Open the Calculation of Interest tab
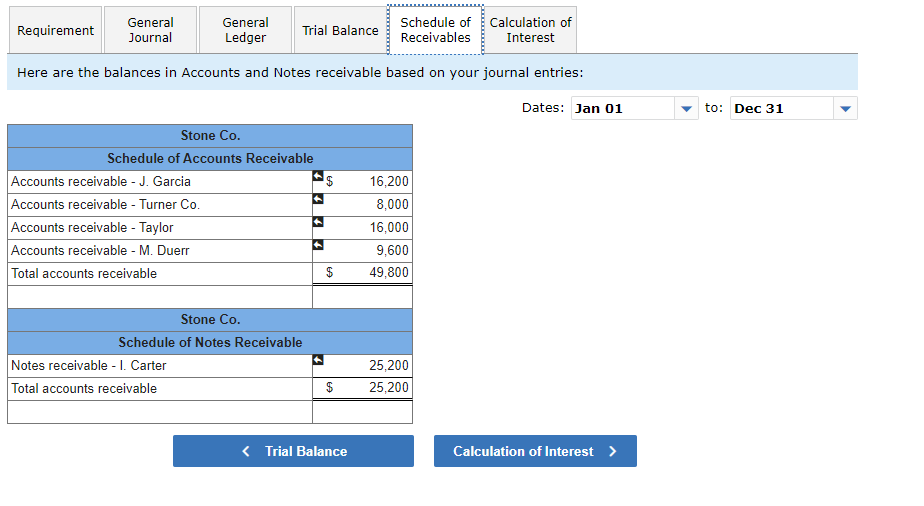924x506 pixels. pyautogui.click(x=530, y=30)
